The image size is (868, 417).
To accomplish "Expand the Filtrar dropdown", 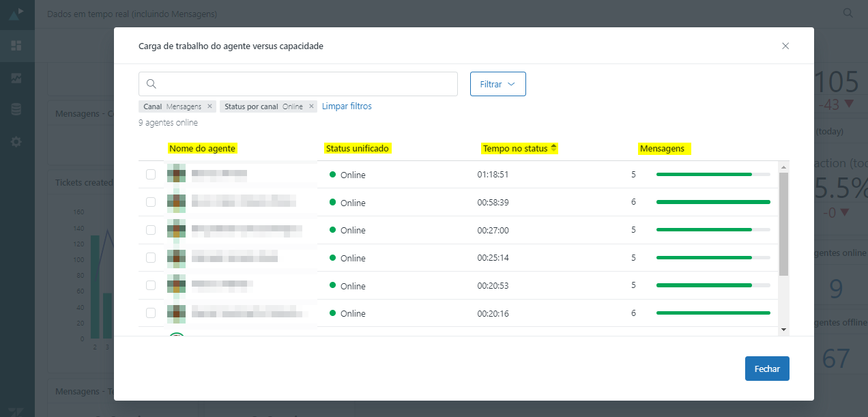I will (497, 84).
